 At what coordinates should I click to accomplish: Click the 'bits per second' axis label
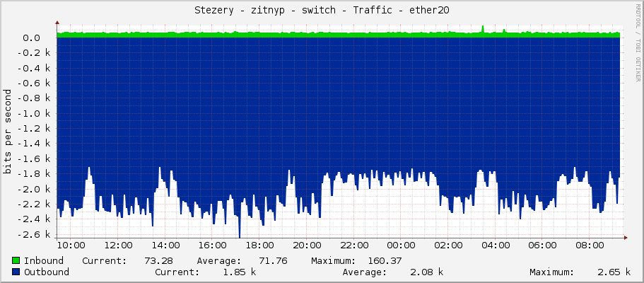click(x=7, y=132)
